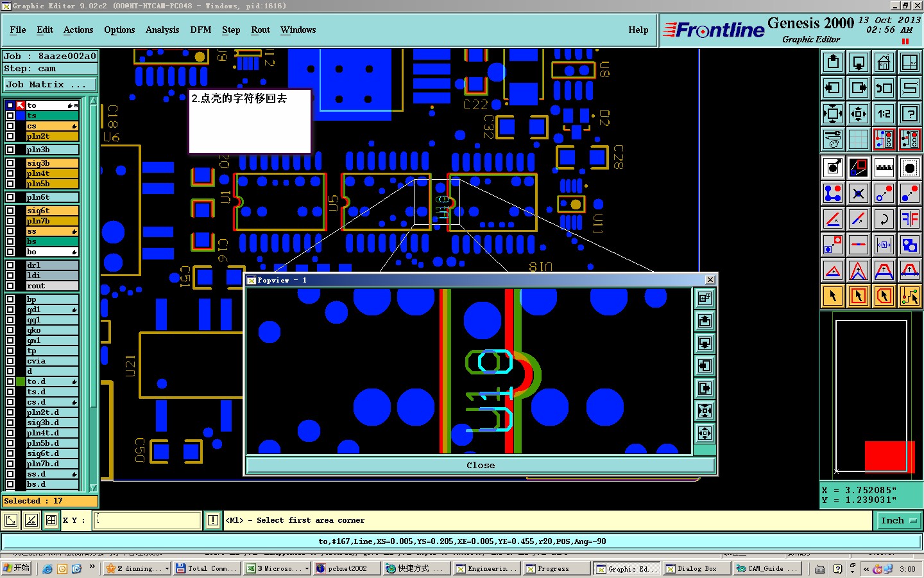Click the question mark help icon

pos(910,114)
